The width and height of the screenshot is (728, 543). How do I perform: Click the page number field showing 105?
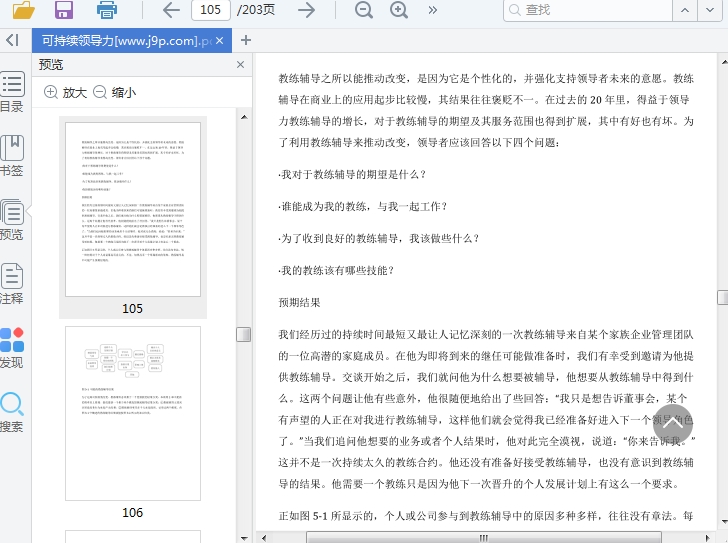(211, 10)
